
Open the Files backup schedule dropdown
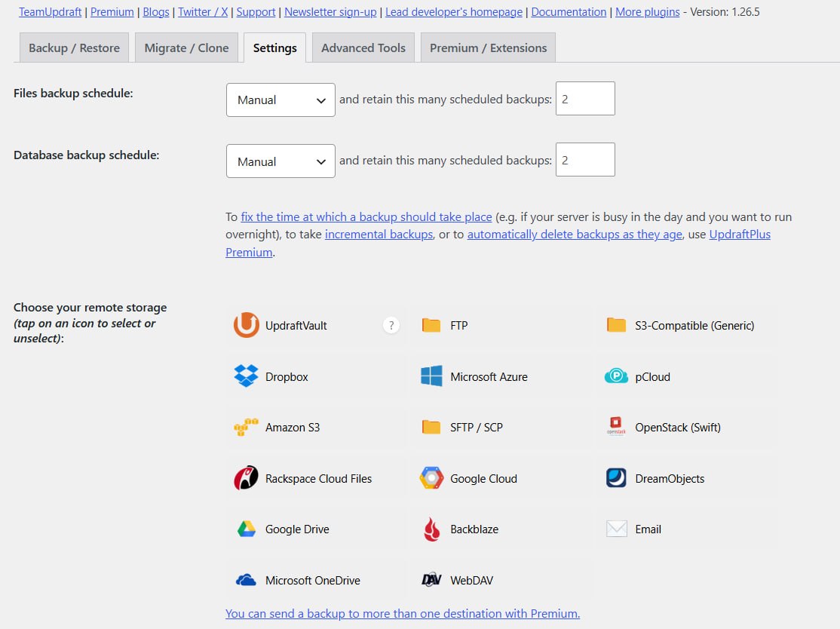(281, 100)
